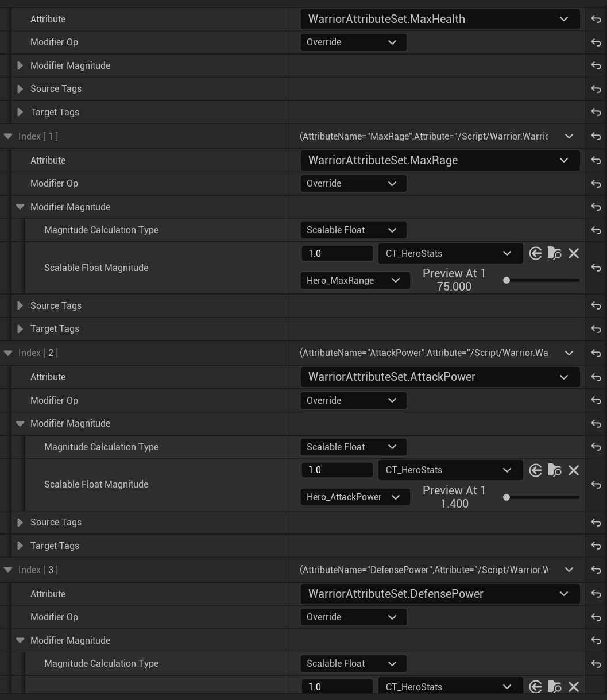Reset the MaxHealth Attribute to default
This screenshot has height=700, width=607.
click(596, 20)
